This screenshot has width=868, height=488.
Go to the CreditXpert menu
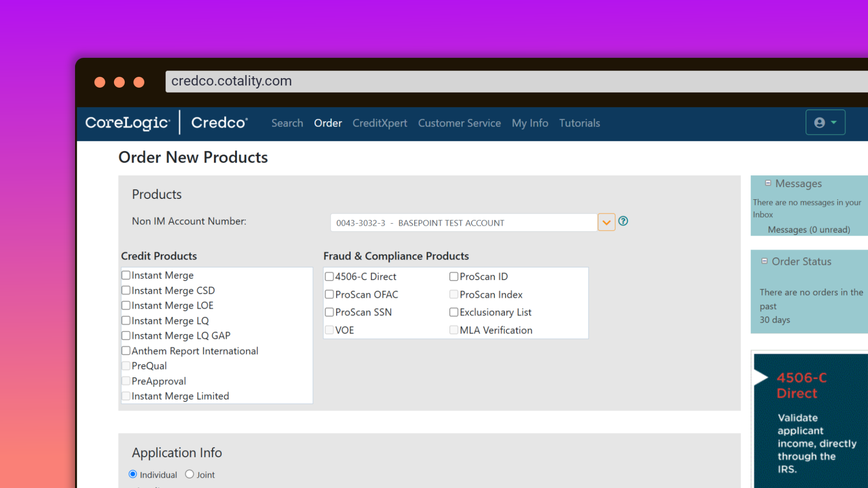pyautogui.click(x=380, y=123)
